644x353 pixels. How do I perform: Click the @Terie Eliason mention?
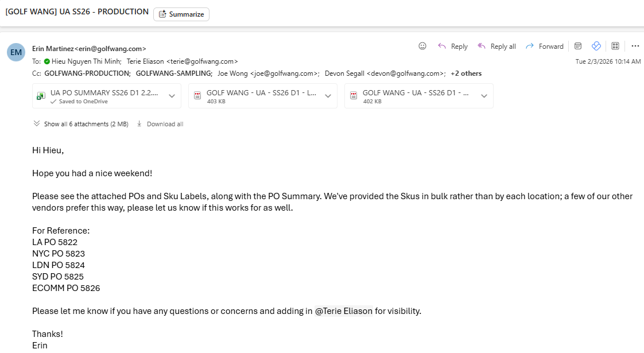(344, 311)
